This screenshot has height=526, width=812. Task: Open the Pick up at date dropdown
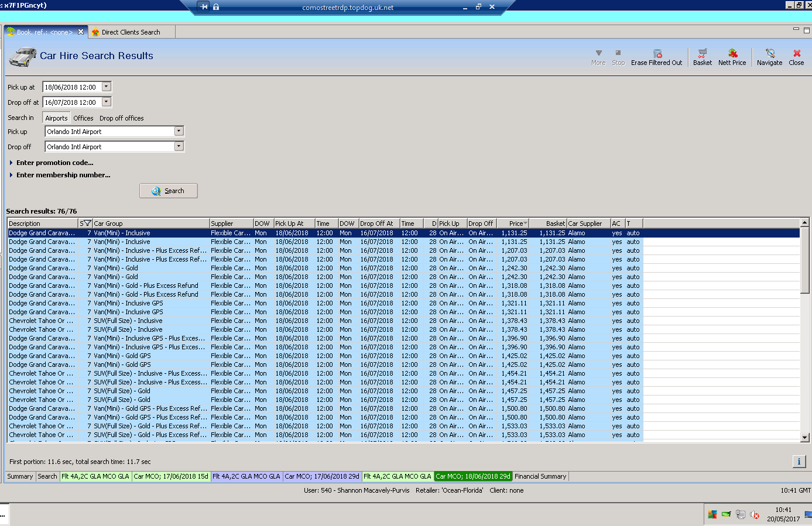107,87
